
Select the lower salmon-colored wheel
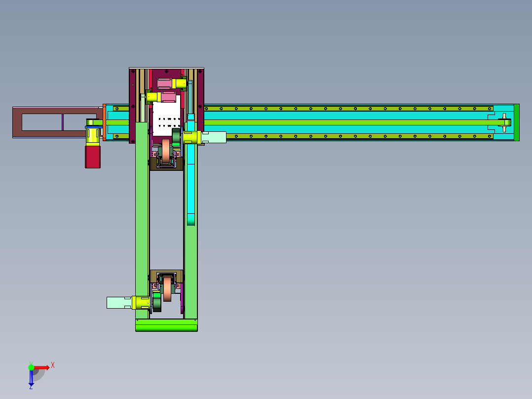[x=167, y=289]
